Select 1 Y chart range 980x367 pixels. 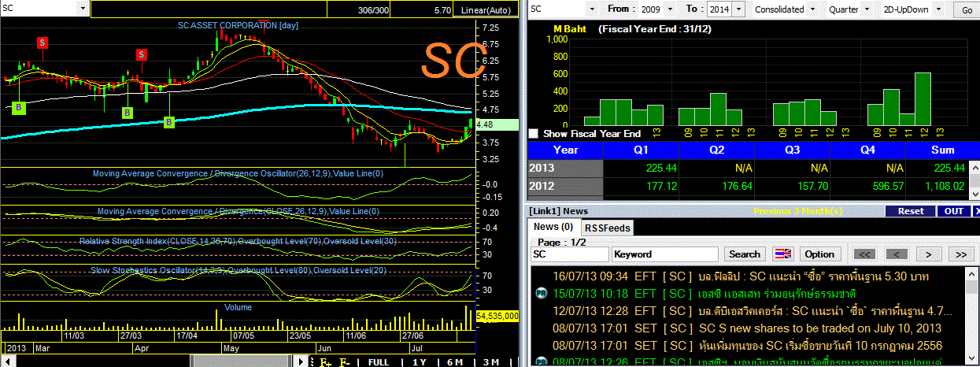(x=421, y=362)
